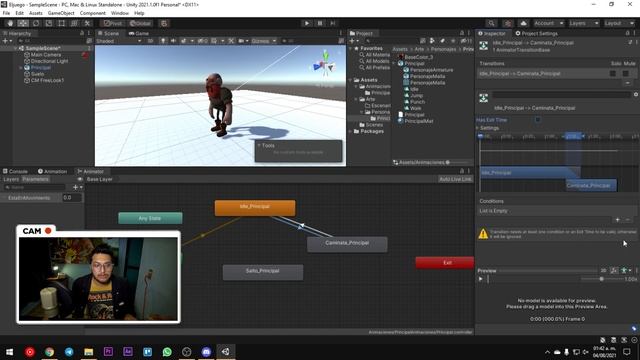Open the File menu
This screenshot has width=640, height=360.
pos(6,13)
